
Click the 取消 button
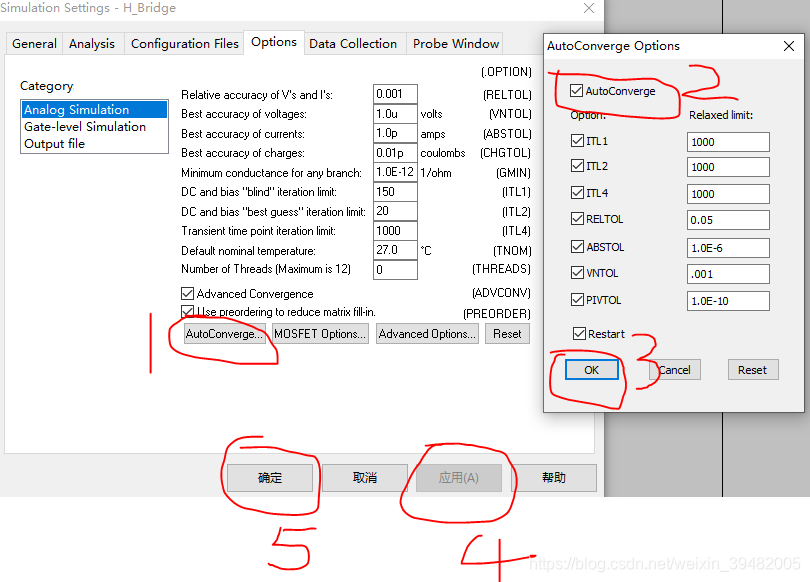pos(365,478)
